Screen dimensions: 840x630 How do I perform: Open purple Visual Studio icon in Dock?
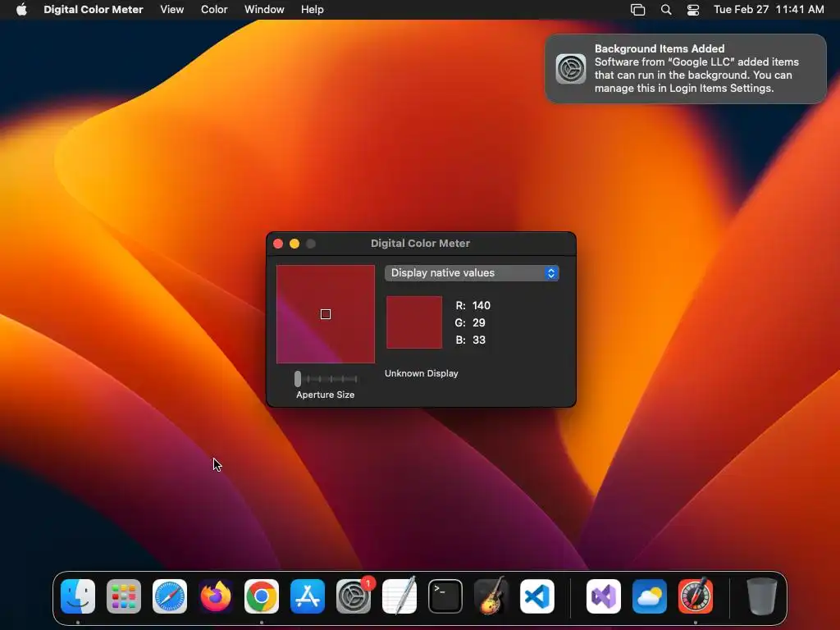click(604, 596)
